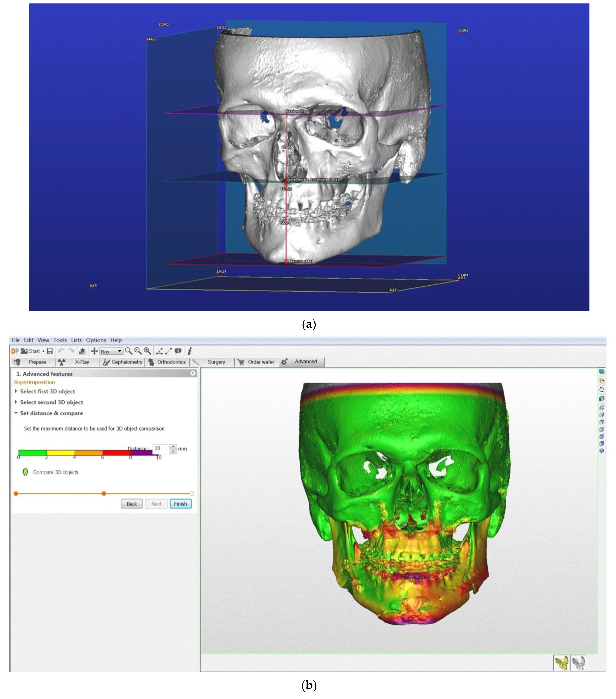Toggle the gray skull thumbnail view

coord(578,663)
